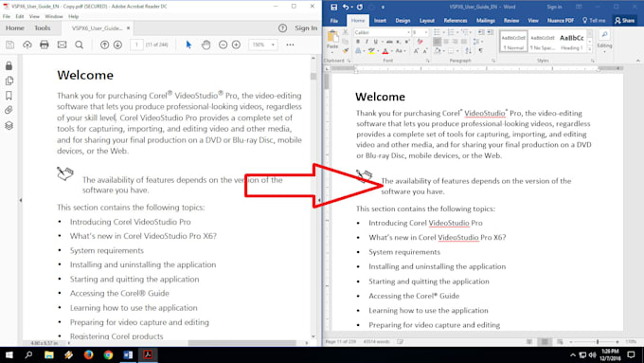Open the Calibri font name dropdown

tap(409, 32)
